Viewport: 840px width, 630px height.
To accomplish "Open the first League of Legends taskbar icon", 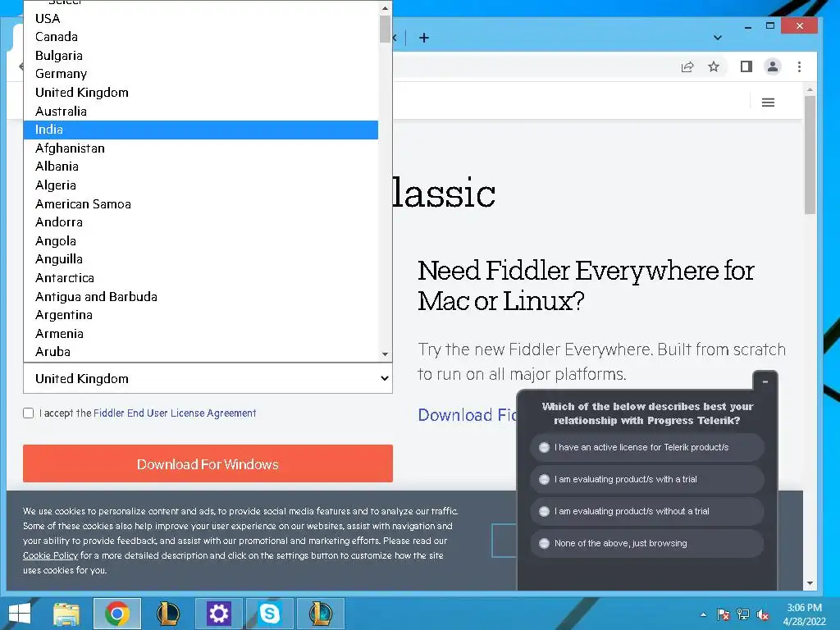I will pyautogui.click(x=167, y=614).
